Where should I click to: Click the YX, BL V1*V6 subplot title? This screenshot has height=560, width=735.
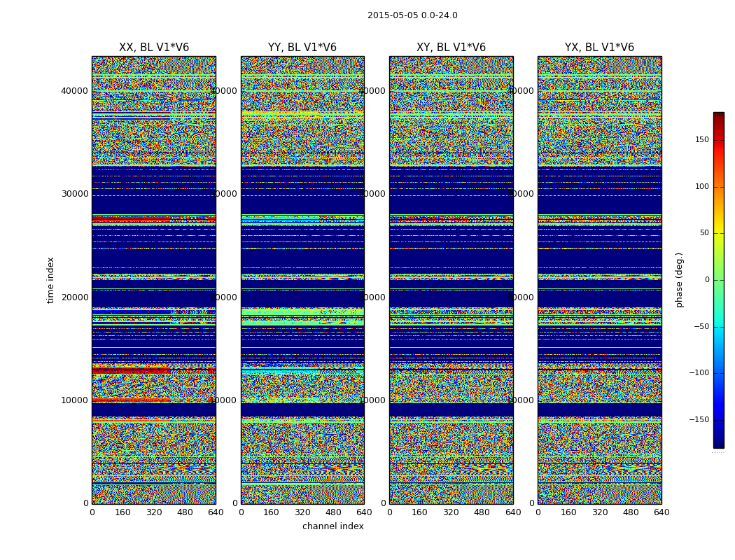pos(599,48)
